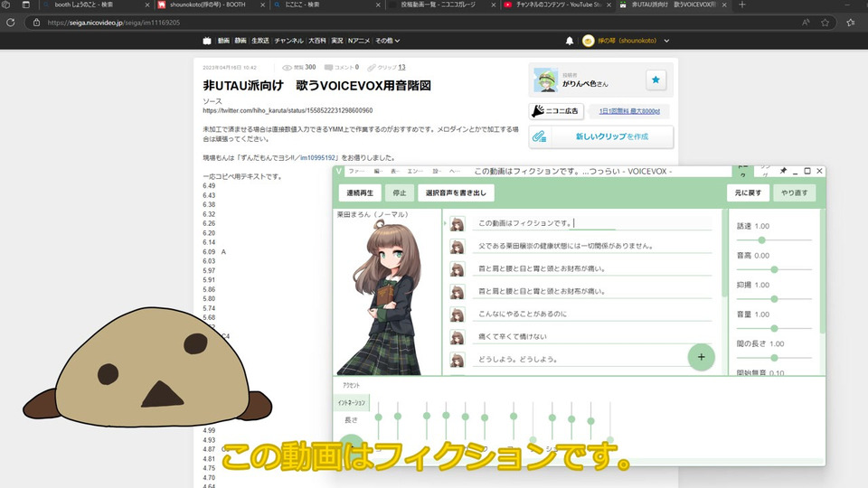868x488 pixels.
Task: Close the booth search tab
Action: point(147,5)
